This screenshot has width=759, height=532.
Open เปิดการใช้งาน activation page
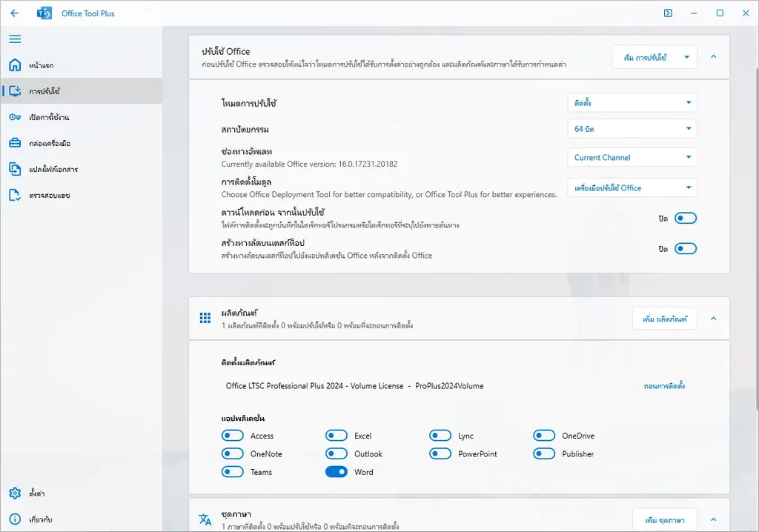tap(82, 117)
